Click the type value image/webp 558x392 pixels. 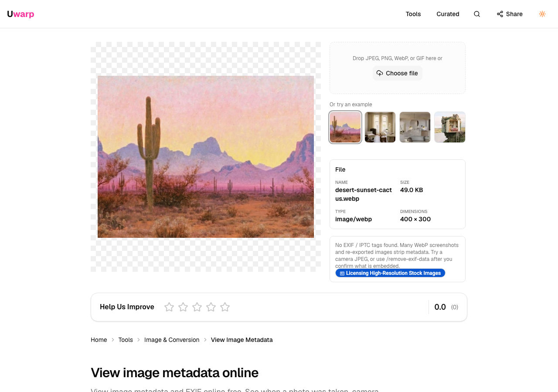tap(354, 219)
